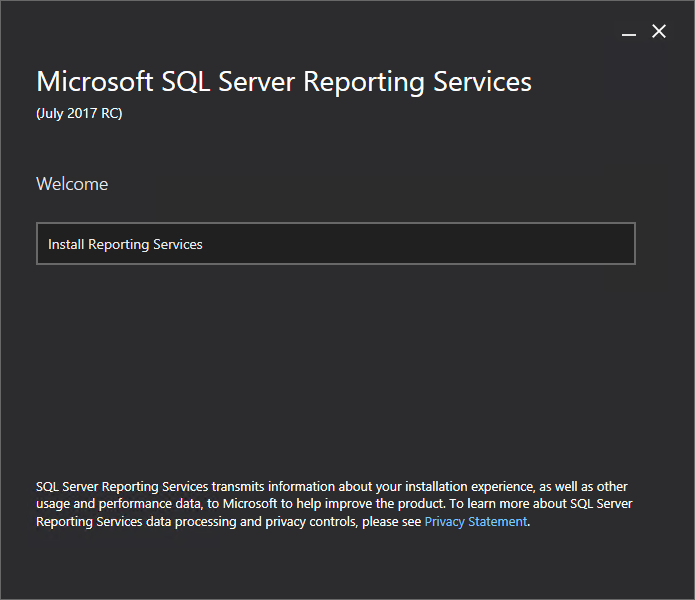The height and width of the screenshot is (600, 695).
Task: Click the Install Reporting Services button
Action: pos(335,244)
